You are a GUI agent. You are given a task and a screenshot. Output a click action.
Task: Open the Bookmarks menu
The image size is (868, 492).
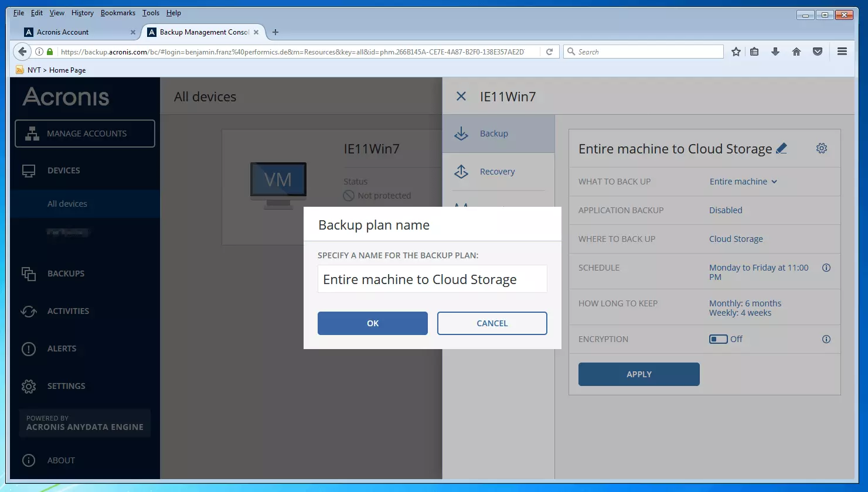(118, 13)
